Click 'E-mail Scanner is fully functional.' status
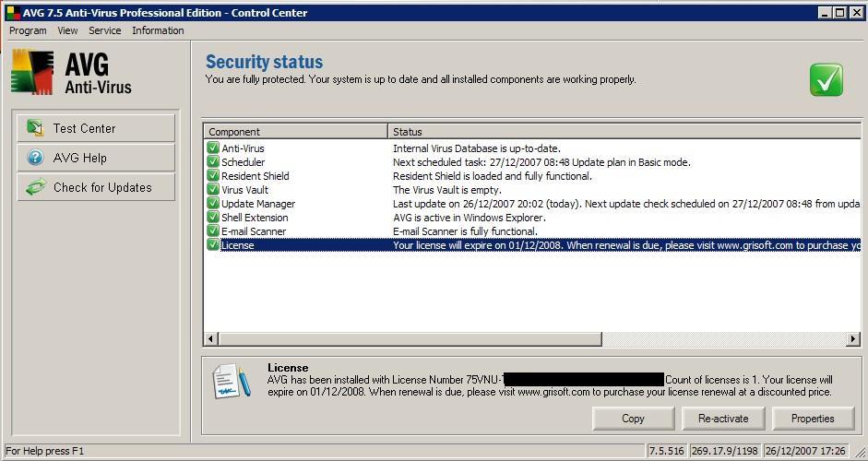The width and height of the screenshot is (868, 461). point(465,231)
